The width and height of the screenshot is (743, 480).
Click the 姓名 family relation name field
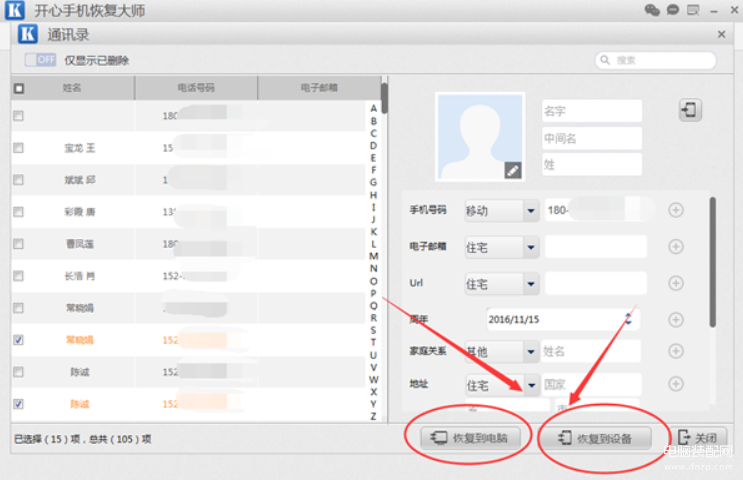pyautogui.click(x=591, y=351)
